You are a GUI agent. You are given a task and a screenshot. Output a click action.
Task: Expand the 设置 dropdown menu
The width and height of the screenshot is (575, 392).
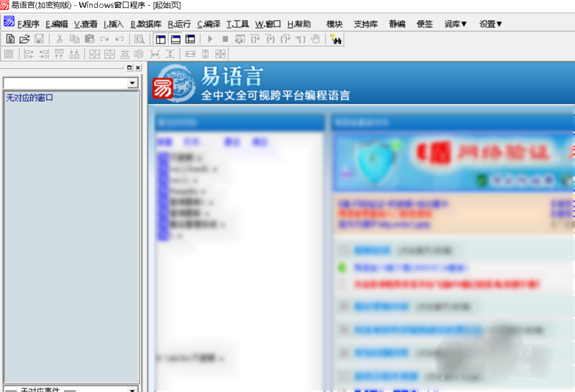pos(490,24)
